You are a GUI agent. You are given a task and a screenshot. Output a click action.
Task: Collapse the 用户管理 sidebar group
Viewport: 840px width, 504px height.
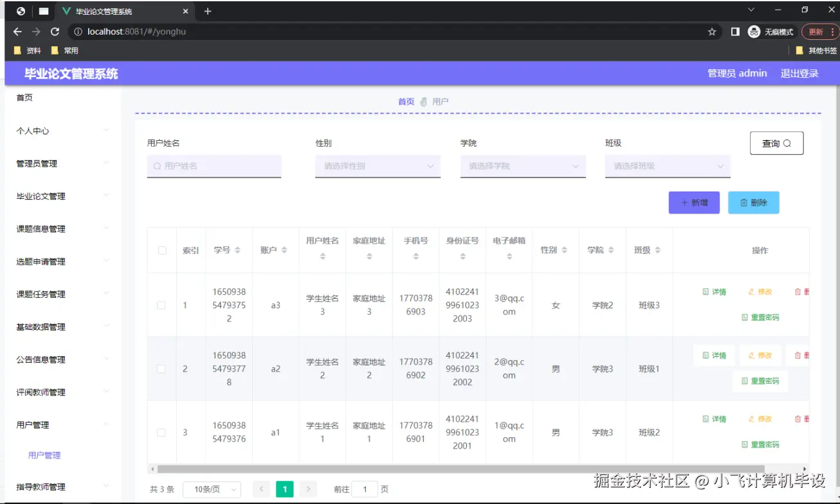63,425
